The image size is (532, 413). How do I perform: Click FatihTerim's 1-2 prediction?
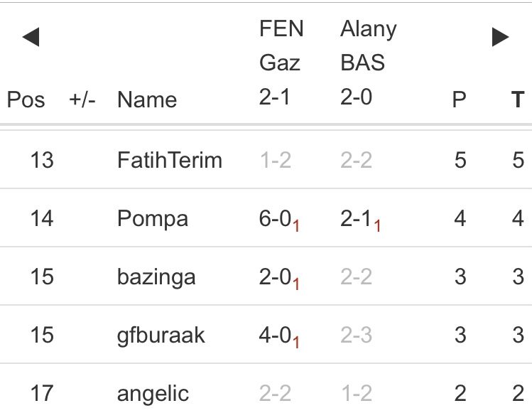tap(275, 160)
